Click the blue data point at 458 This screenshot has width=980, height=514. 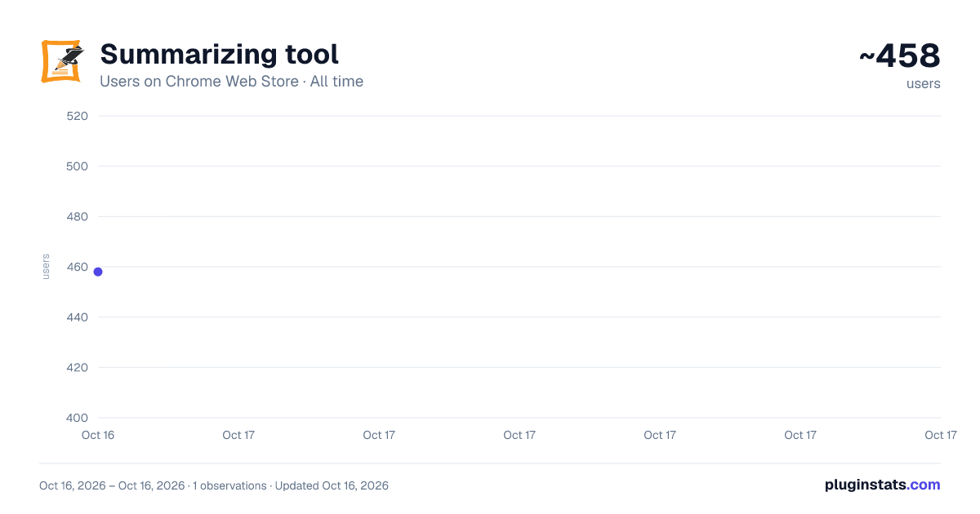(98, 272)
